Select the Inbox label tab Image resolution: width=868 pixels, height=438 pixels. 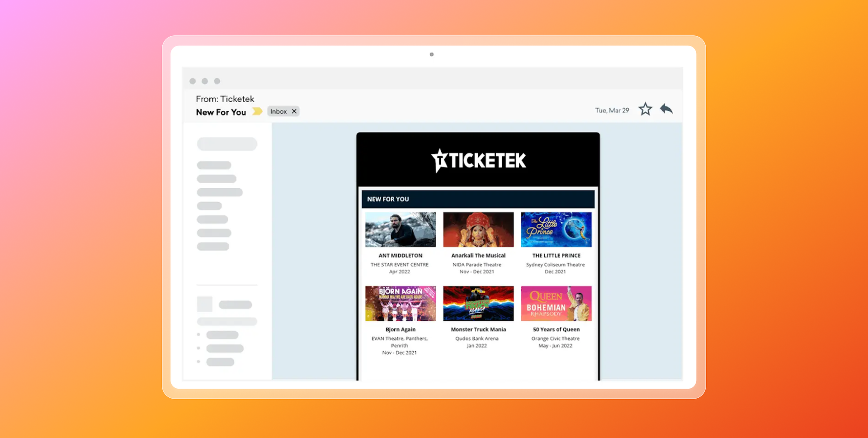(278, 111)
